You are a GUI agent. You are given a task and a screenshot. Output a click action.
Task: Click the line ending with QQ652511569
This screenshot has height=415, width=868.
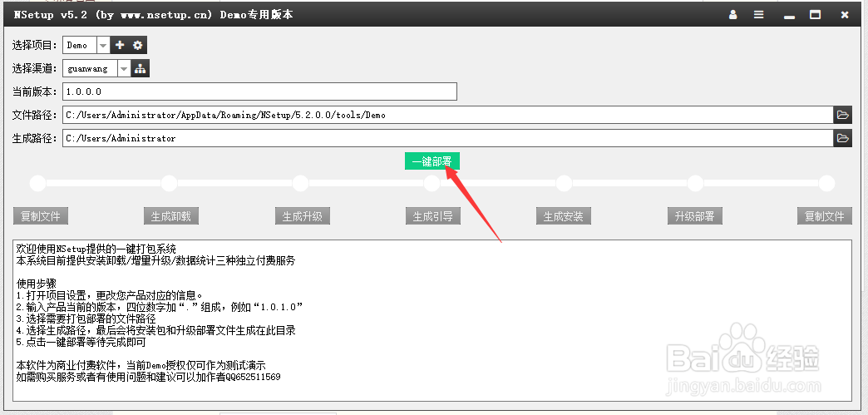148,378
